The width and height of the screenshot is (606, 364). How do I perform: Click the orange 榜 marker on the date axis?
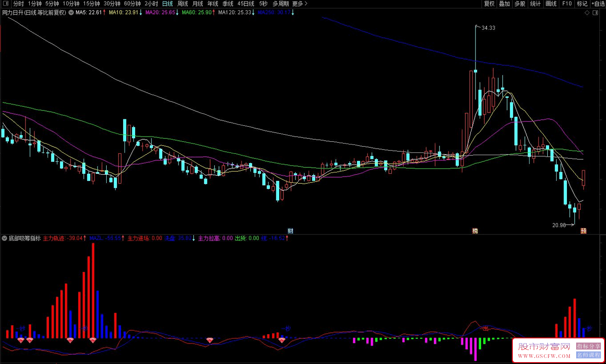coord(475,231)
